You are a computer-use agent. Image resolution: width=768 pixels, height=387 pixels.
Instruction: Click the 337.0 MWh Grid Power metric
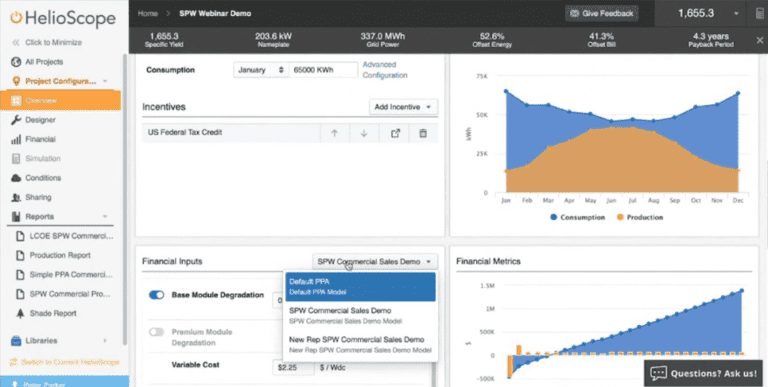[x=383, y=40]
